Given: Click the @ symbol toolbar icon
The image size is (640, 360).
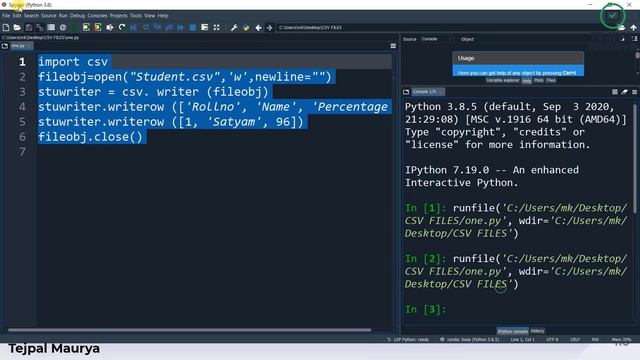Looking at the screenshot, I should click(x=63, y=27).
